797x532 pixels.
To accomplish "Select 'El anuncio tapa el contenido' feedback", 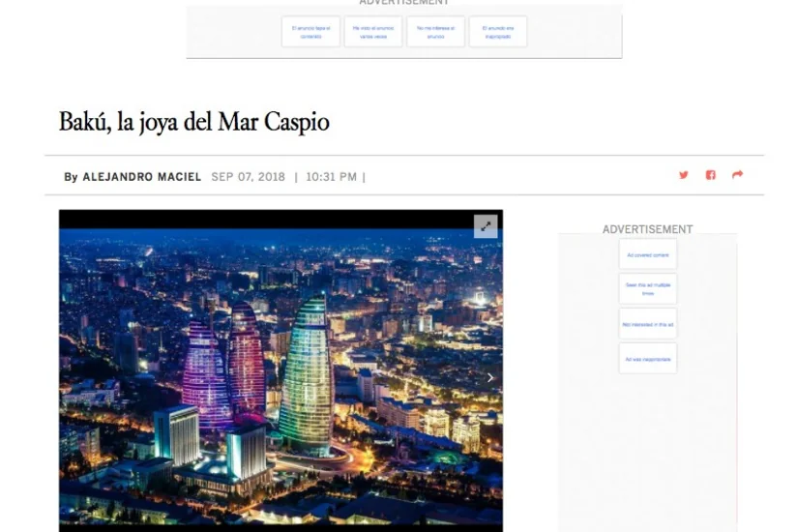I will click(311, 32).
